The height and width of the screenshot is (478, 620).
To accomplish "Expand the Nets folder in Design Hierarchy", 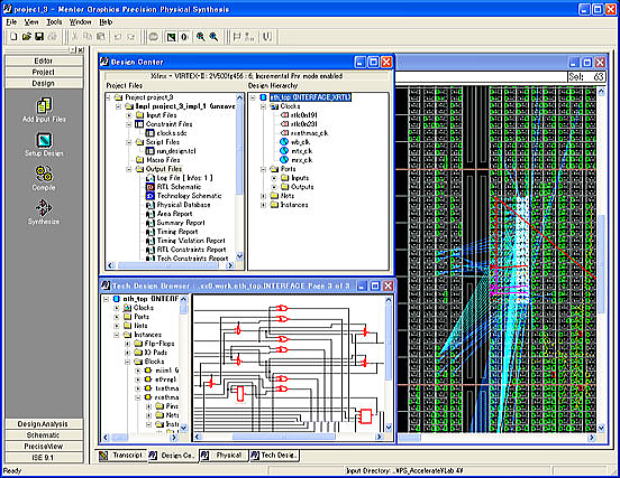I will [x=263, y=196].
